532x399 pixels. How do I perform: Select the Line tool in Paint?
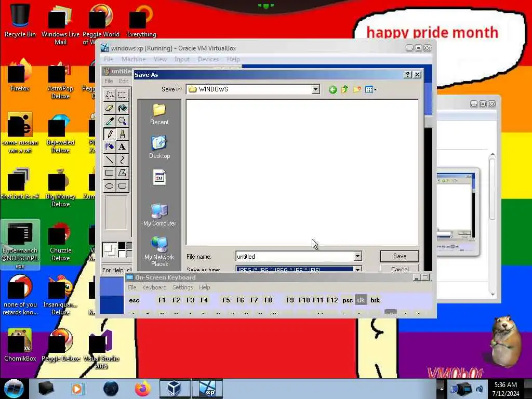(x=109, y=160)
